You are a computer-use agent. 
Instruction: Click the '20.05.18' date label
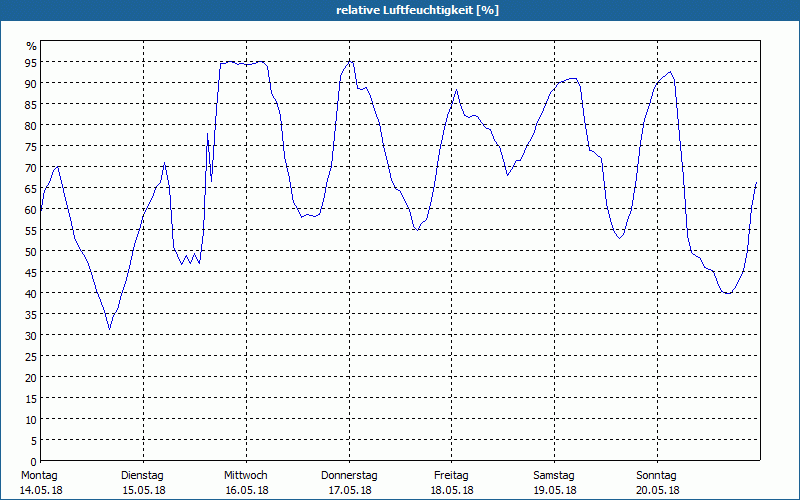pos(658,490)
